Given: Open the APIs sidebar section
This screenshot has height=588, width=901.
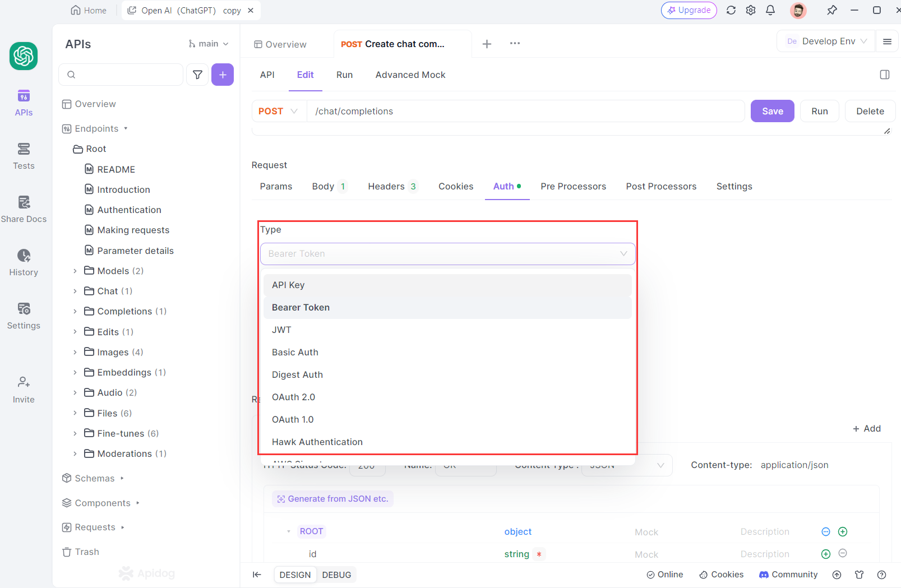Looking at the screenshot, I should point(24,103).
